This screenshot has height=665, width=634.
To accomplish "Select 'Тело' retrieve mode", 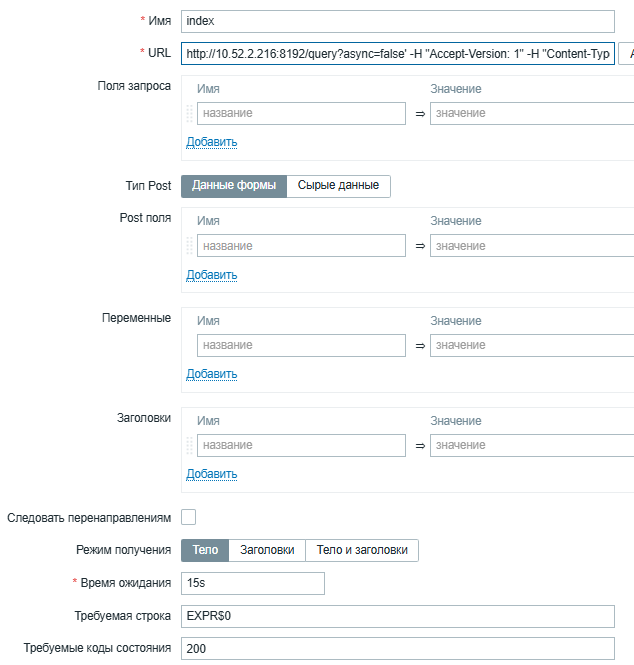I will coord(205,550).
